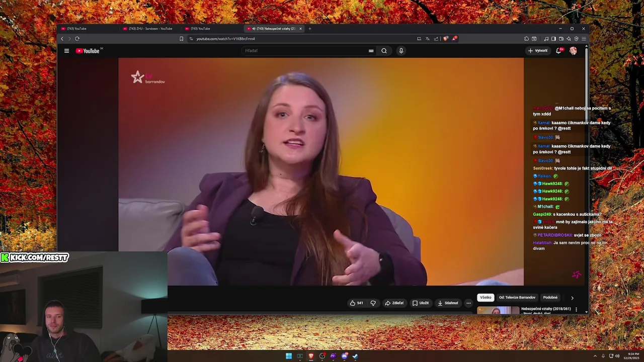Show hidden system tray icons
Image resolution: width=644 pixels, height=362 pixels.
pos(595,356)
